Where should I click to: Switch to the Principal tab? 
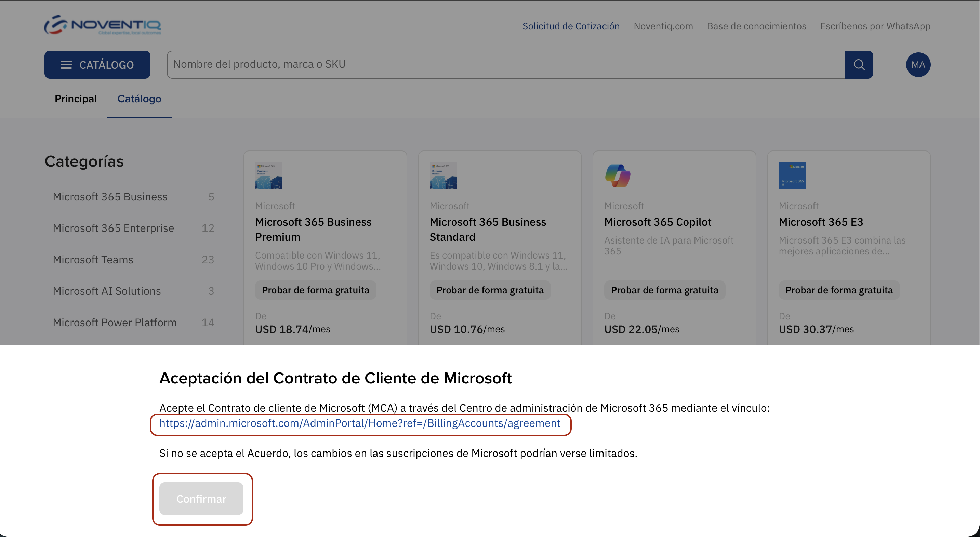[76, 99]
